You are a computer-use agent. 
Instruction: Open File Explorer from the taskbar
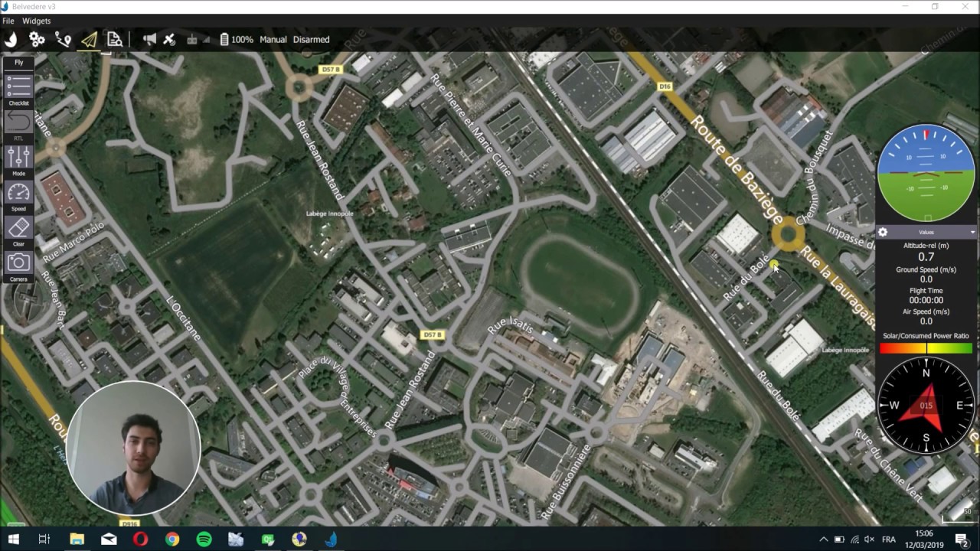[77, 540]
